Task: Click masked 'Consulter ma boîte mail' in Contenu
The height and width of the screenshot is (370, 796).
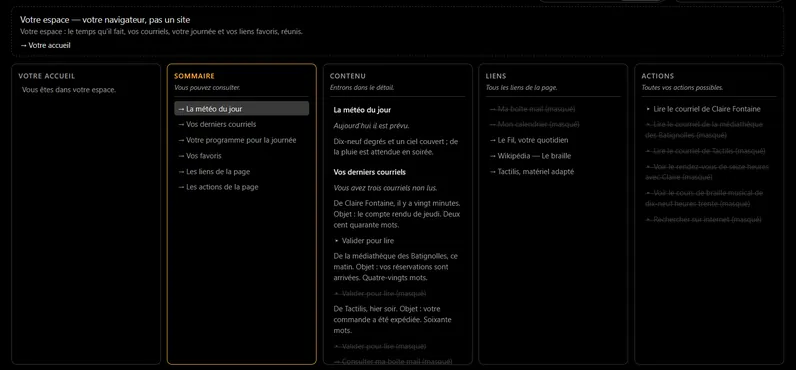Action: (x=392, y=361)
